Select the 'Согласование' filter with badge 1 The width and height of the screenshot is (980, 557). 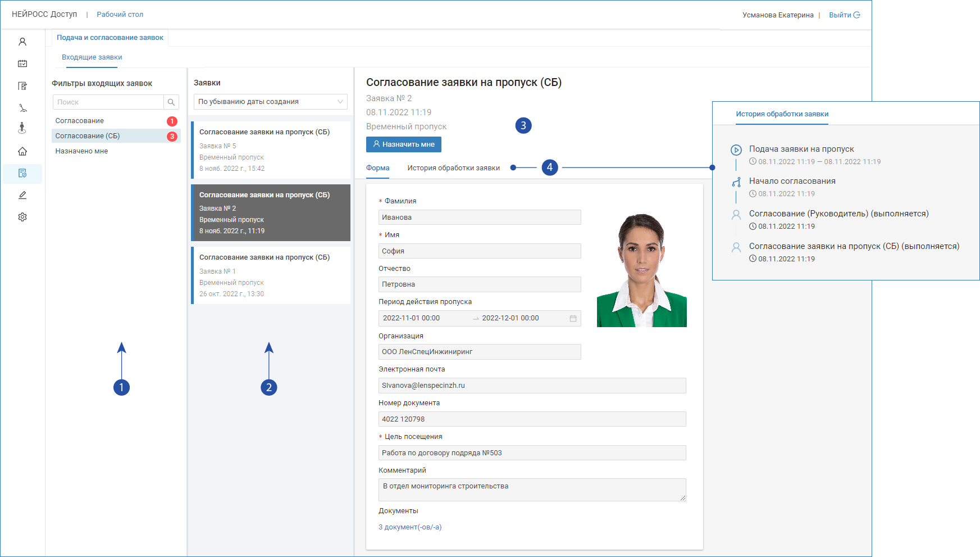tap(80, 121)
